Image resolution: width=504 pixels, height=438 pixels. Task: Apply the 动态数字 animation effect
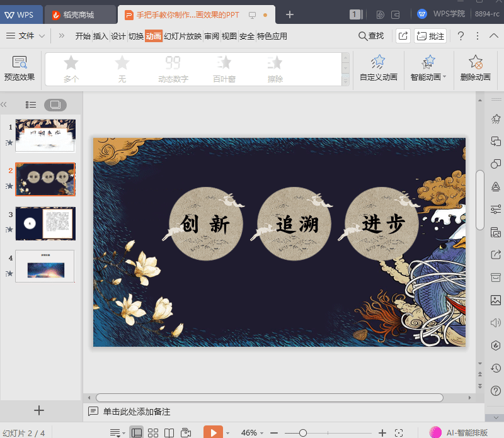pos(173,69)
